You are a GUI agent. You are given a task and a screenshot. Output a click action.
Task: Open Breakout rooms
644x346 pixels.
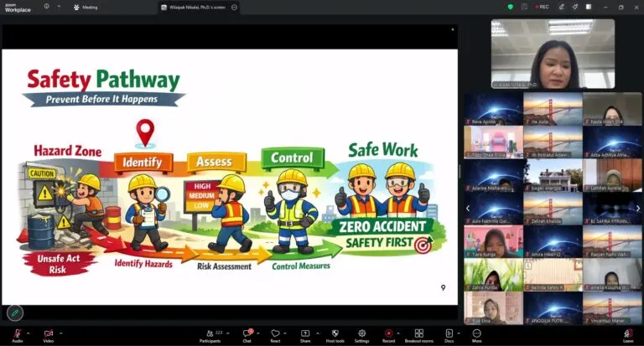(x=419, y=335)
